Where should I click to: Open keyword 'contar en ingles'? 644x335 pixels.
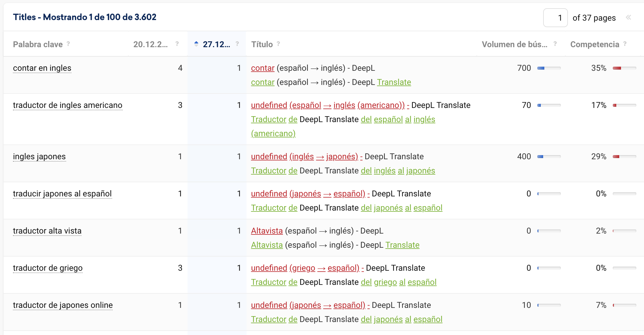[x=42, y=68]
